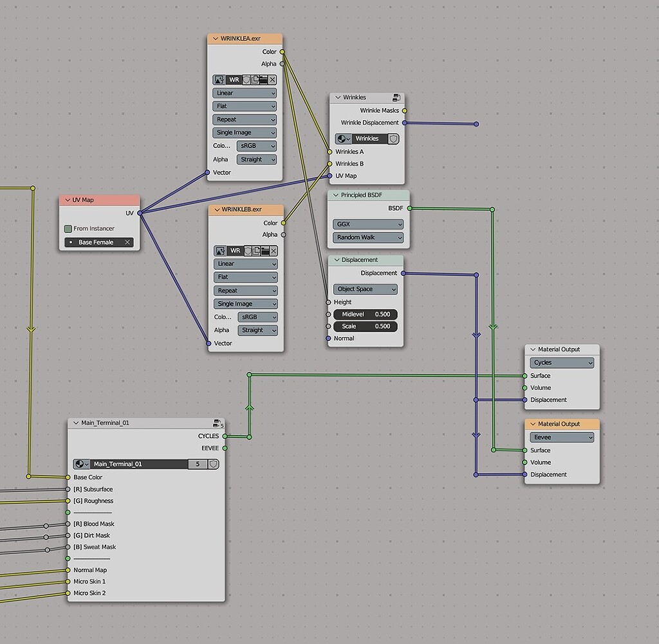Collapse the Eevee Material Output node
Image resolution: width=659 pixels, height=644 pixels.
point(533,424)
